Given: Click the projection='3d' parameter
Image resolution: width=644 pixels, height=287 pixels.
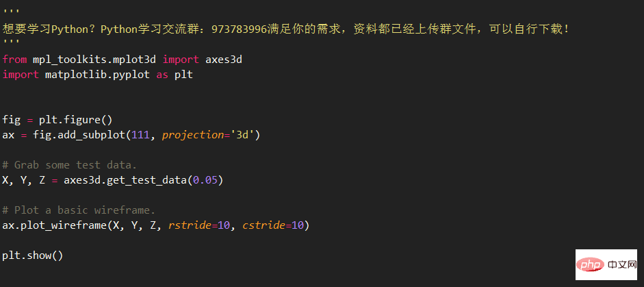Looking at the screenshot, I should point(208,135).
